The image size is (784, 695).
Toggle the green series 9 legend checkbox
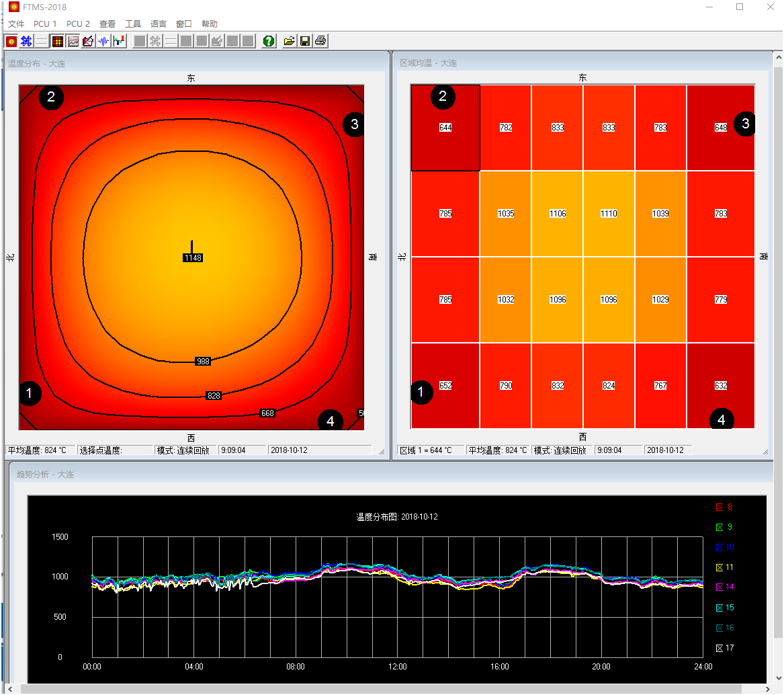720,528
